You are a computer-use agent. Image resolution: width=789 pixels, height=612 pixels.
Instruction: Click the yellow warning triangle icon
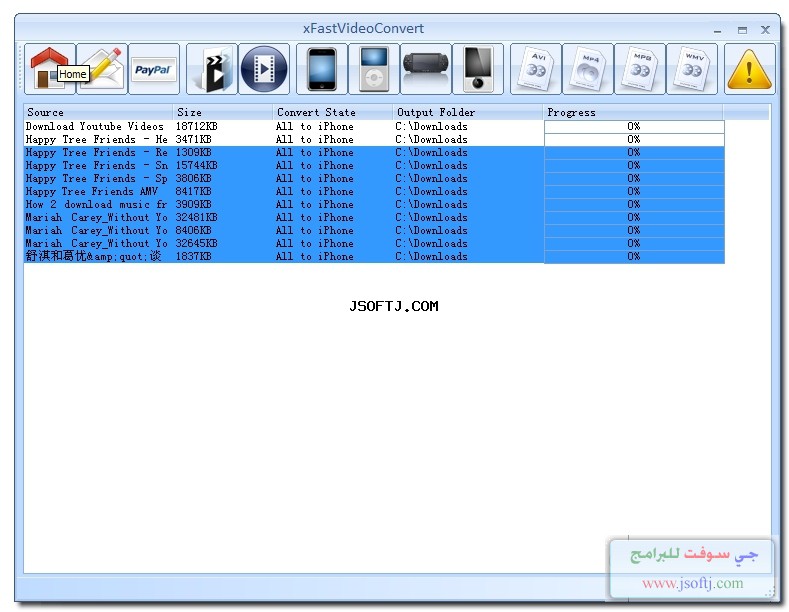pyautogui.click(x=750, y=68)
